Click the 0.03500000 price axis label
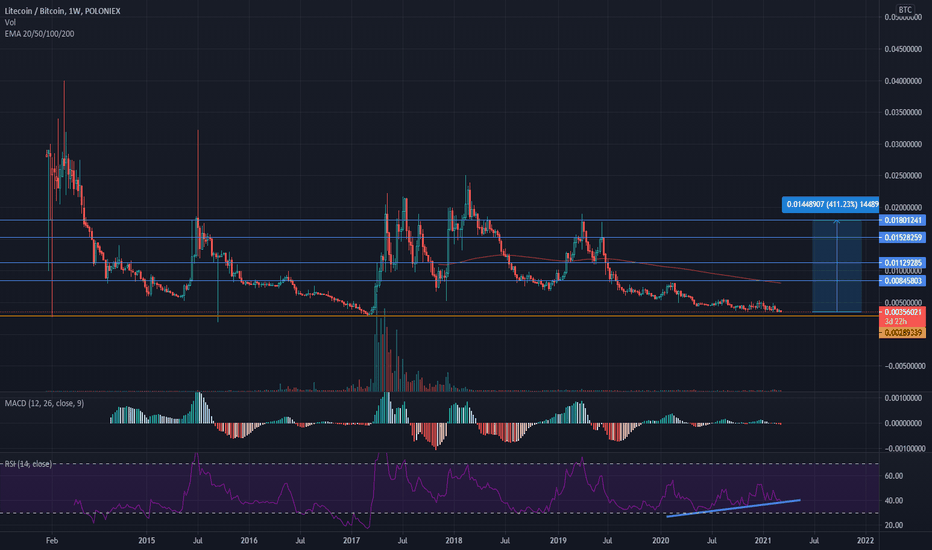 903,112
